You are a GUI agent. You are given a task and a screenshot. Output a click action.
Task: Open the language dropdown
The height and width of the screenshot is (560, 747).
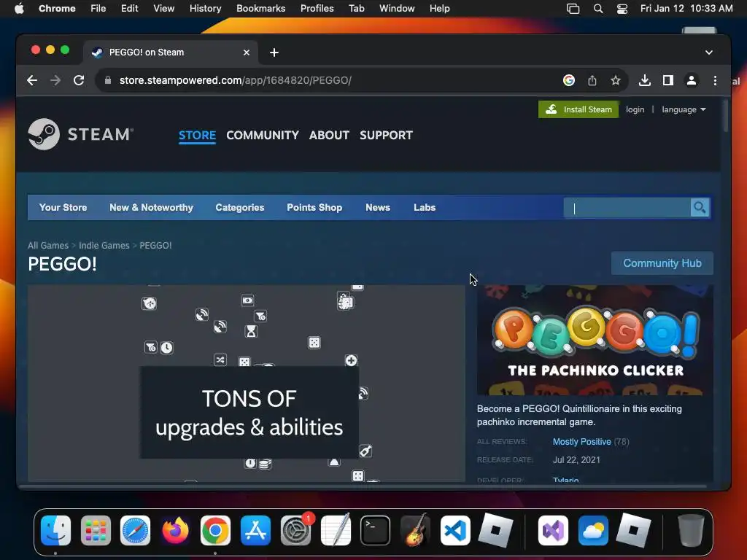tap(684, 109)
